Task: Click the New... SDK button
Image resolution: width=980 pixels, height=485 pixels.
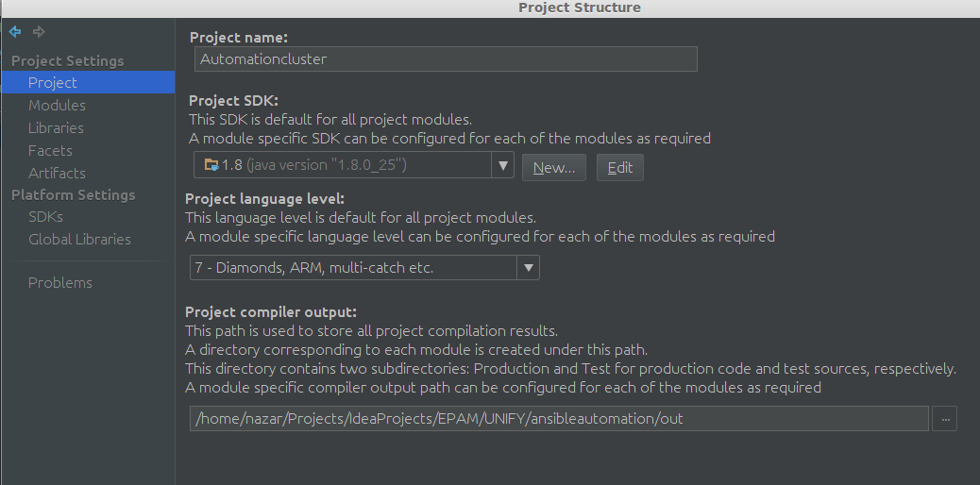Action: (x=554, y=168)
